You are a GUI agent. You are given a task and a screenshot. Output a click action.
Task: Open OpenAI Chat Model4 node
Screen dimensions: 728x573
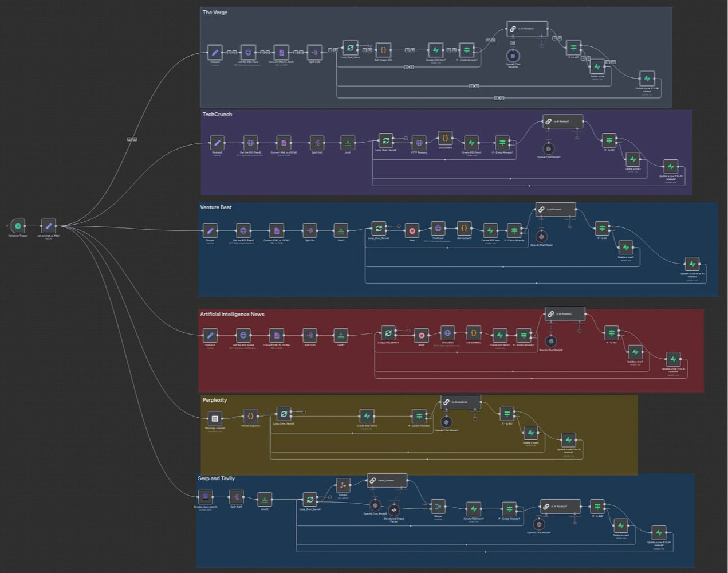point(539,524)
